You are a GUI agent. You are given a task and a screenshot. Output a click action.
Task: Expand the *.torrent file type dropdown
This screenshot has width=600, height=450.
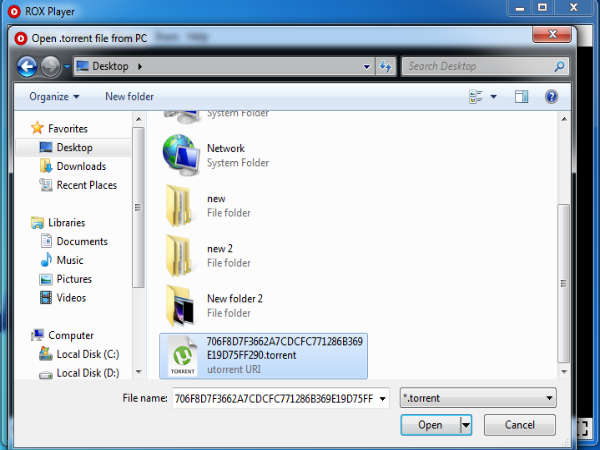point(477,398)
